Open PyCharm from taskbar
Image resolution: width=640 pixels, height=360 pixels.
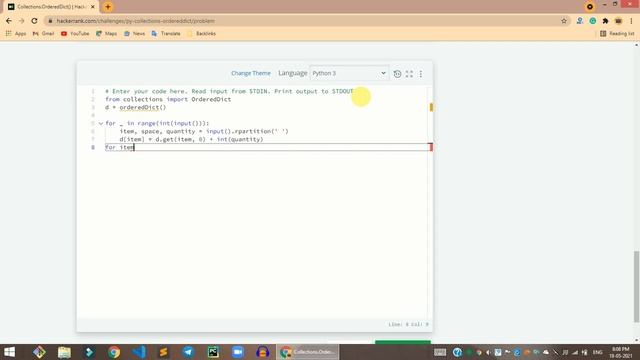pyautogui.click(x=213, y=352)
